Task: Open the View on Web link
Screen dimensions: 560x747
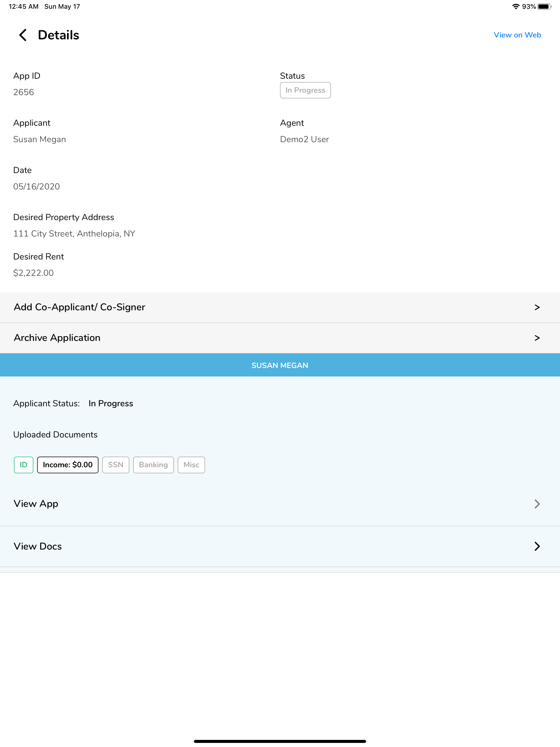Action: pos(517,35)
